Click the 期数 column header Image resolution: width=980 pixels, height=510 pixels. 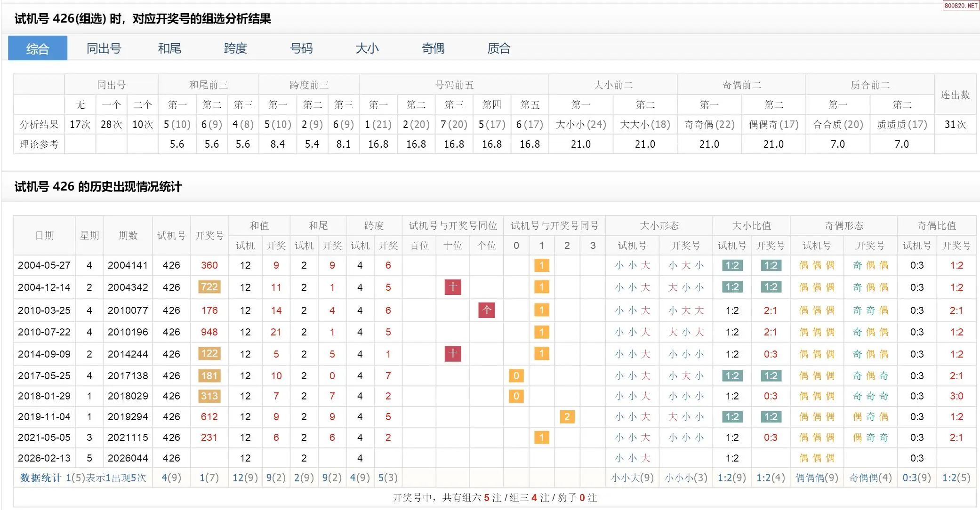128,235
